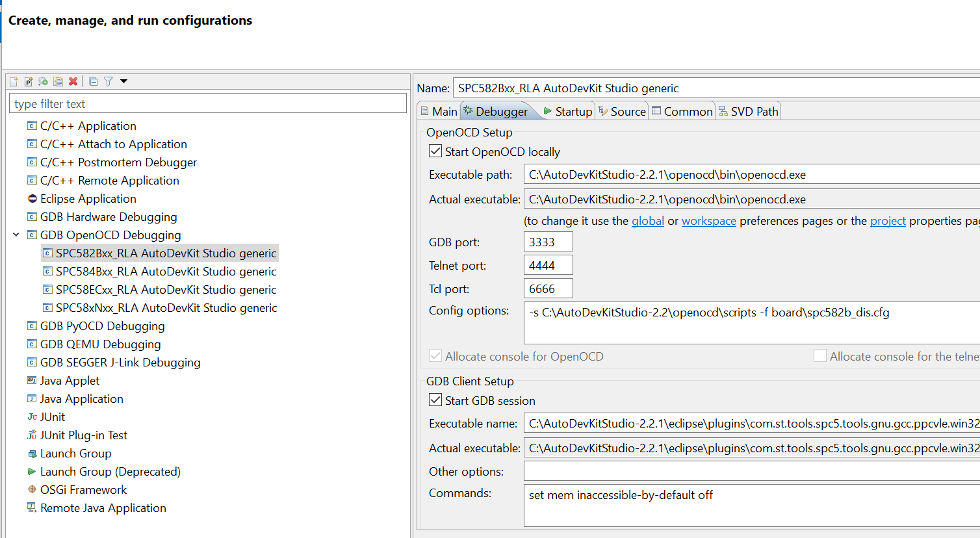Enable Allocate console for the telnet
The image size is (980, 538).
[820, 355]
